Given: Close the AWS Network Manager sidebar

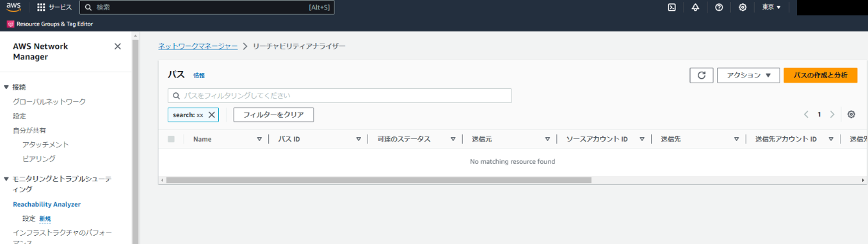Looking at the screenshot, I should click(117, 46).
